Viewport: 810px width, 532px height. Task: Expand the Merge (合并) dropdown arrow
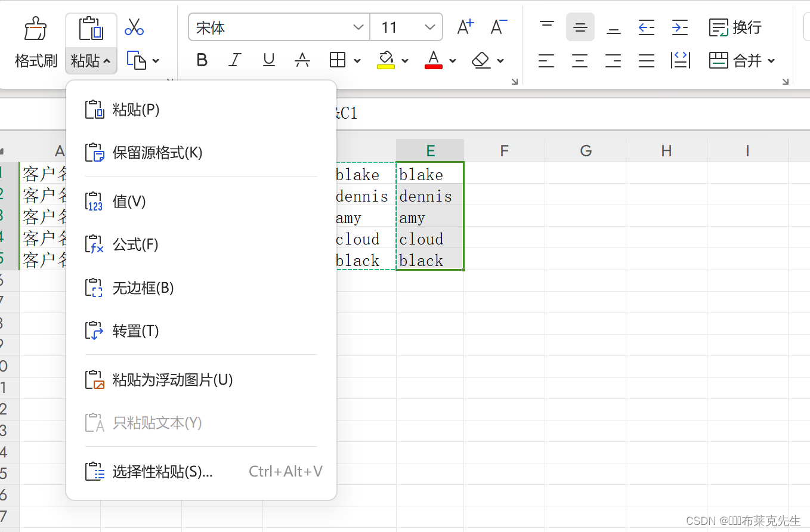(771, 61)
